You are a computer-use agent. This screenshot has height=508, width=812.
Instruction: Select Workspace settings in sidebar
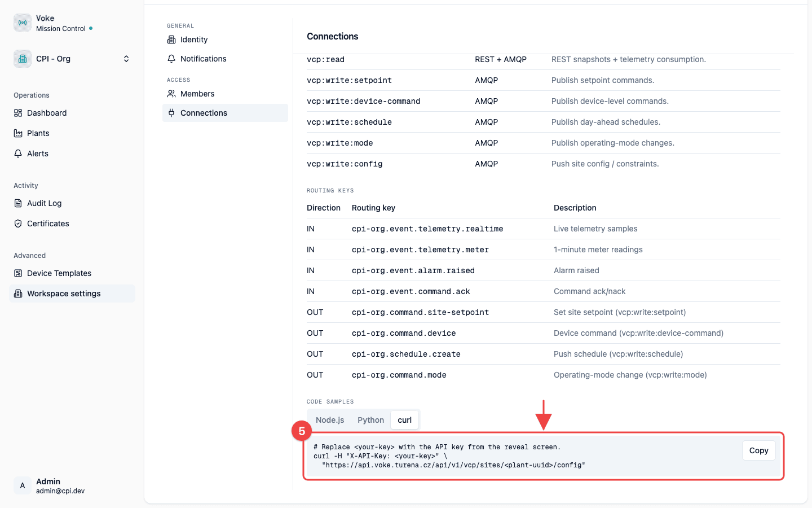[x=72, y=294]
